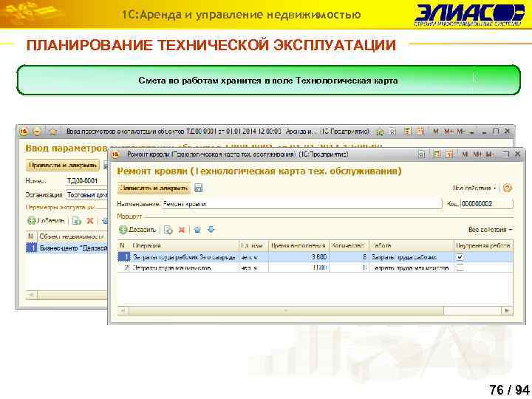Click Работа cell Затраты труда машинистов
Viewport: 532px width, 399px height.
[x=412, y=267]
